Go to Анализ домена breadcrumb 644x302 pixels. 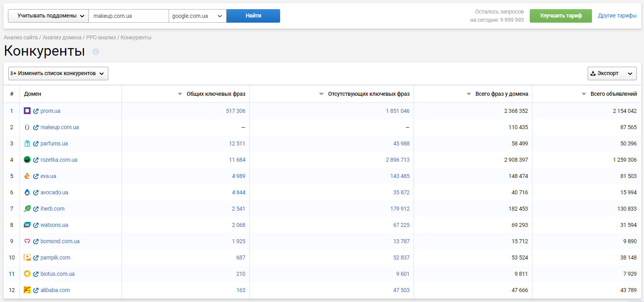click(x=62, y=37)
